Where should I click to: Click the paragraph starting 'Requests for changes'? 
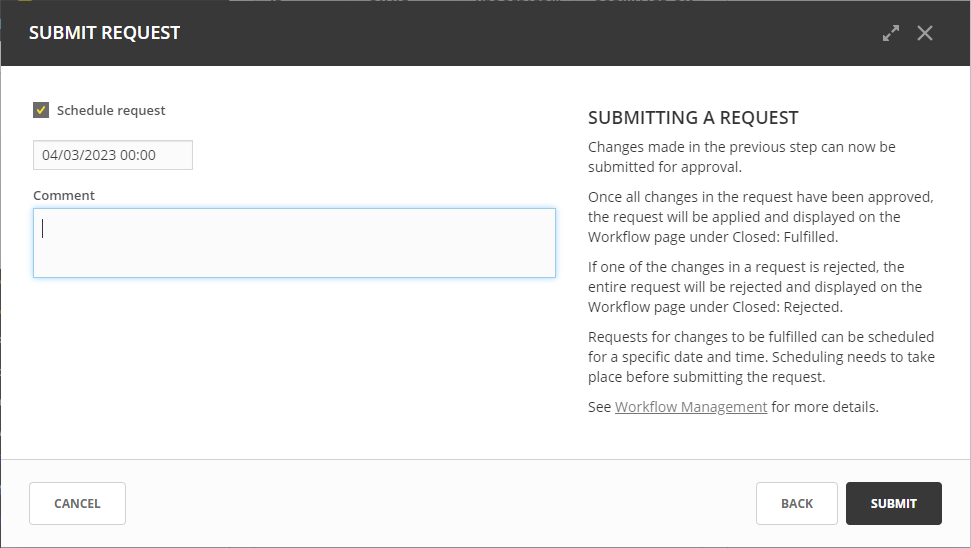761,357
